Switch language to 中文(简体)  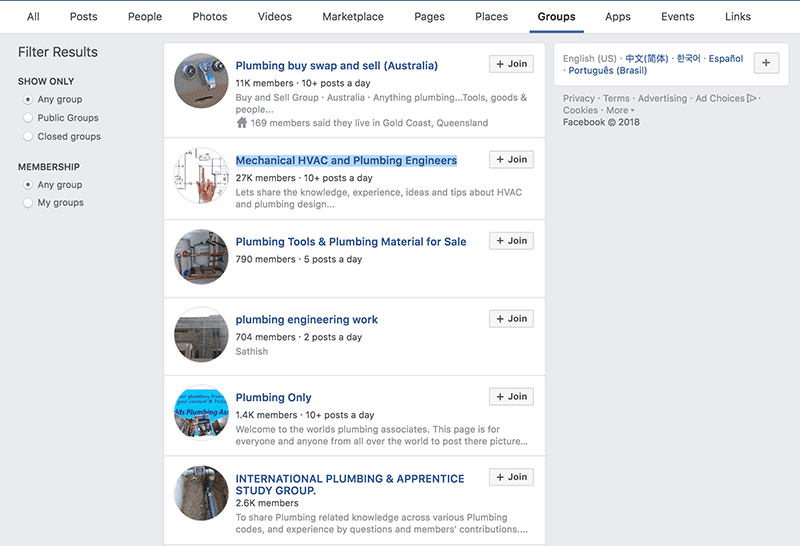pos(646,58)
